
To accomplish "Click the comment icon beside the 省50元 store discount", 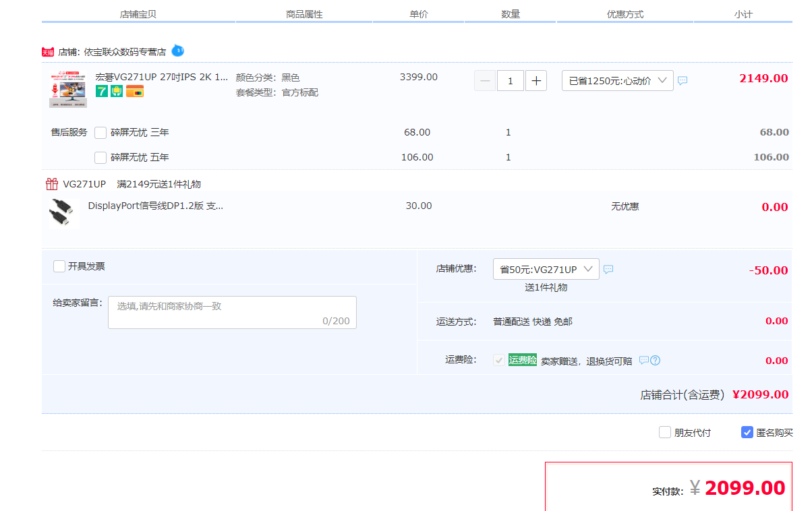I will pos(608,270).
